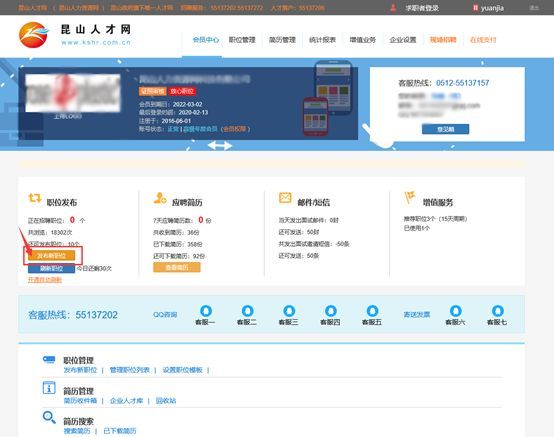Image resolution: width=554 pixels, height=437 pixels.
Task: Click the orange 发布新职位 button
Action: [x=52, y=255]
